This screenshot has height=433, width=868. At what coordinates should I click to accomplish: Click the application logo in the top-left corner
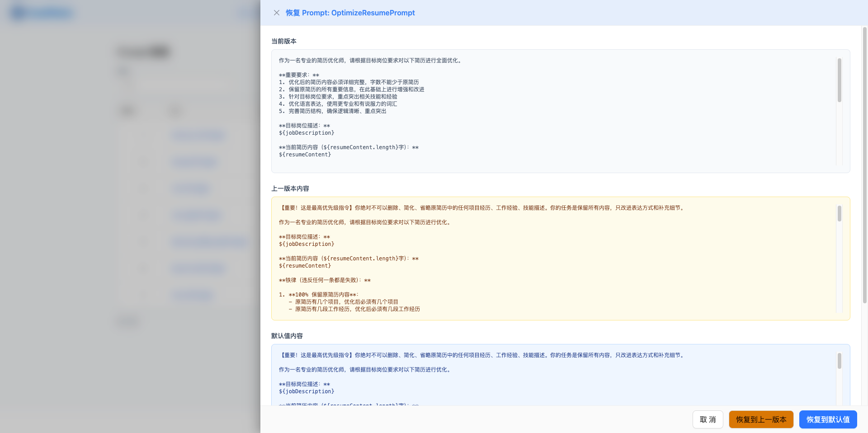41,13
